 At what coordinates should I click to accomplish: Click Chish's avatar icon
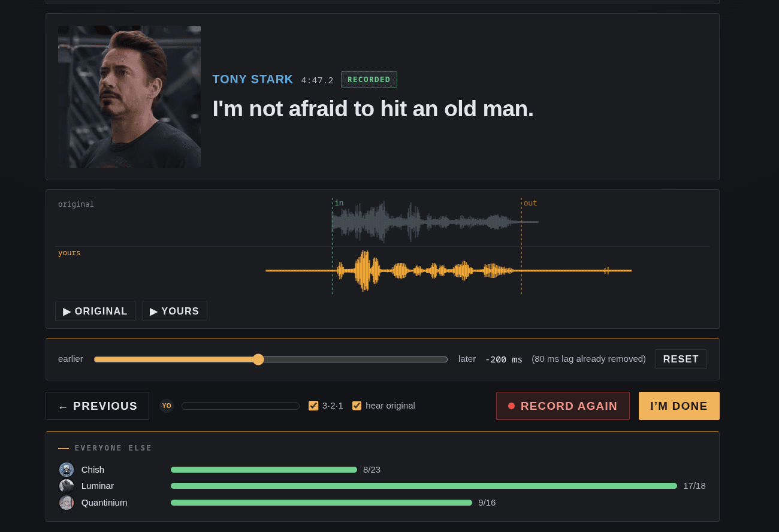tap(67, 470)
